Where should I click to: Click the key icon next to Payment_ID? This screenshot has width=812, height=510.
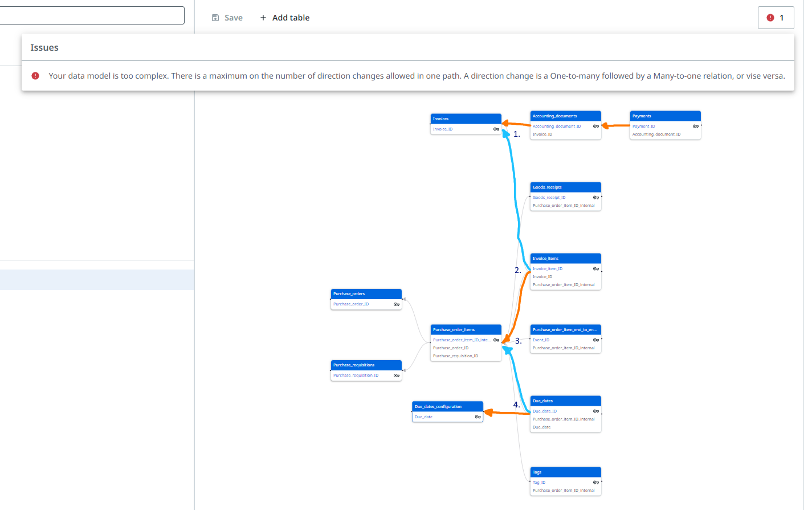[695, 127]
